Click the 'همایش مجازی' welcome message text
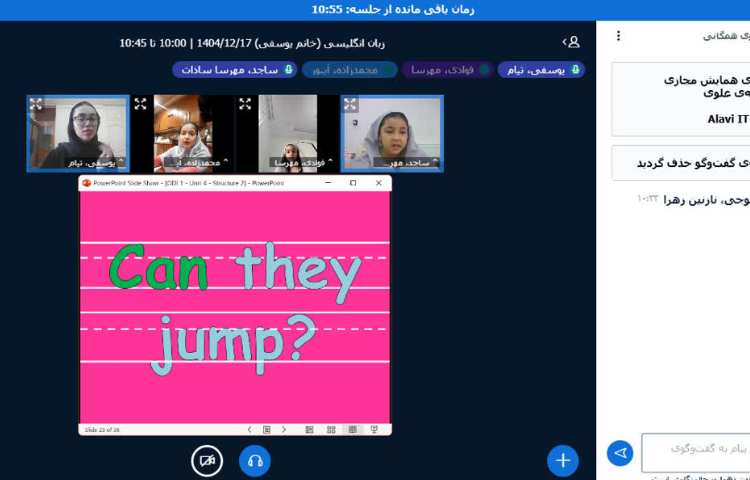This screenshot has height=480, width=750. [x=702, y=80]
